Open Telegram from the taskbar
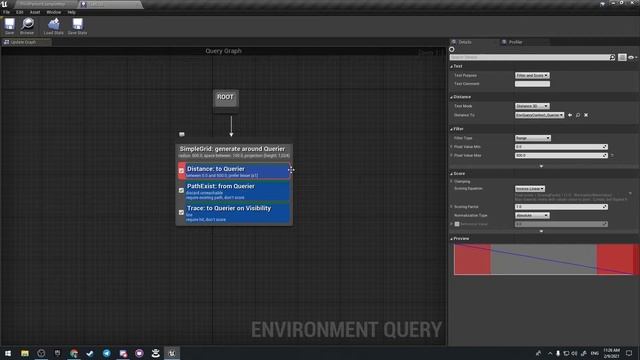640x360 pixels. point(107,353)
